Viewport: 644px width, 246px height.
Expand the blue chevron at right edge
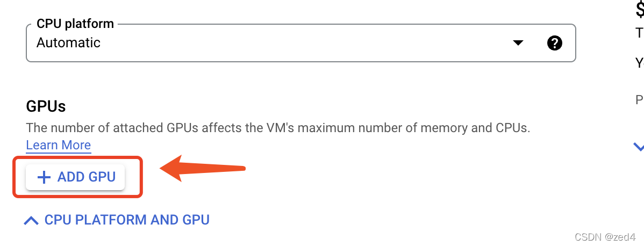click(x=639, y=146)
